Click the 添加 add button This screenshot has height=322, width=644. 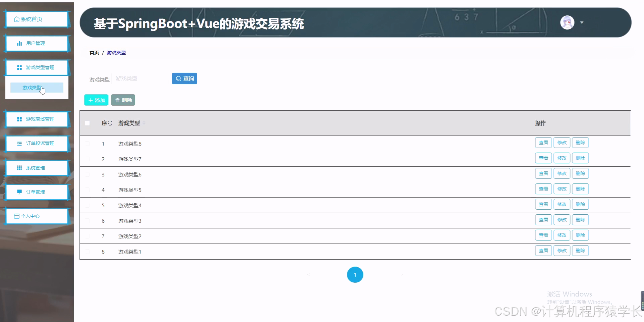tap(96, 100)
